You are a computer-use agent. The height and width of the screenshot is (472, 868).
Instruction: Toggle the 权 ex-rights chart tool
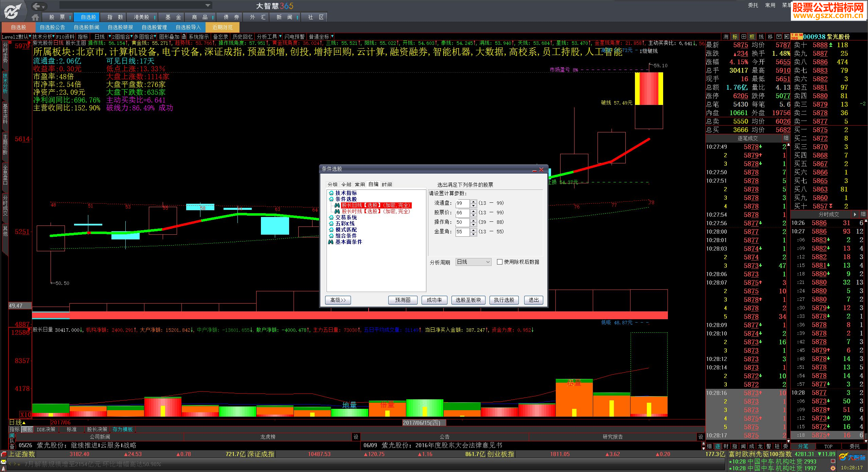click(752, 37)
